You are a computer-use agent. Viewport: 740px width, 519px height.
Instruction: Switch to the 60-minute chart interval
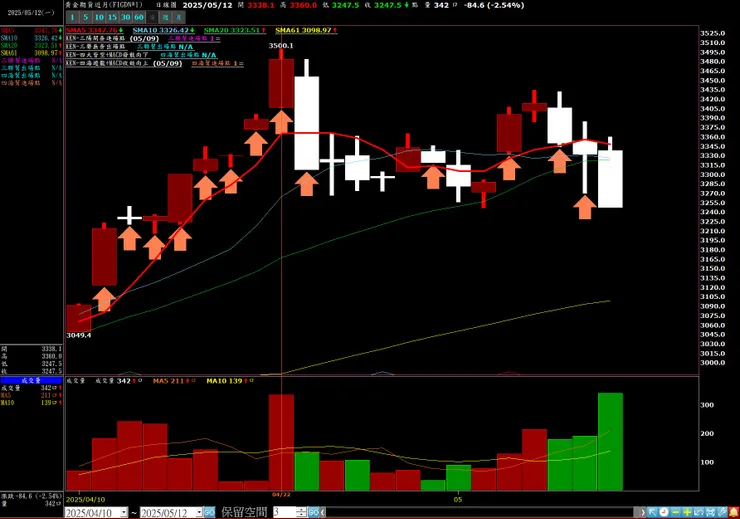tap(138, 17)
